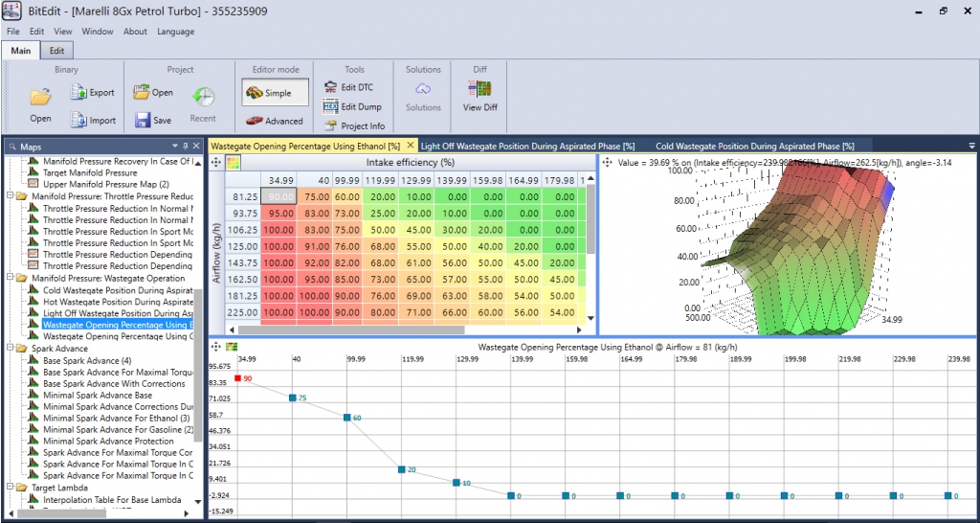This screenshot has width=980, height=523.
Task: Open the File menu
Action: tap(13, 32)
